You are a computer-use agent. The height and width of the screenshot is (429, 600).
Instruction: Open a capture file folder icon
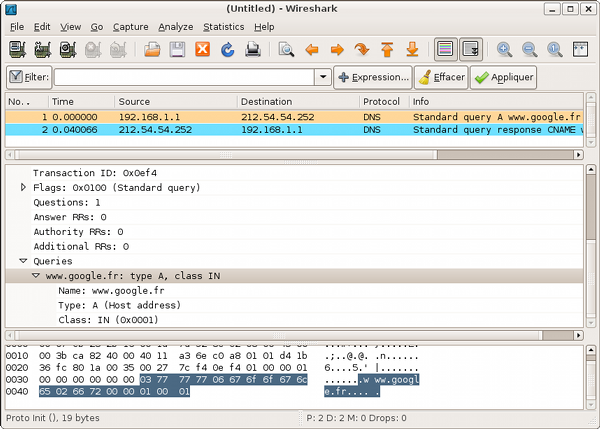tap(152, 50)
